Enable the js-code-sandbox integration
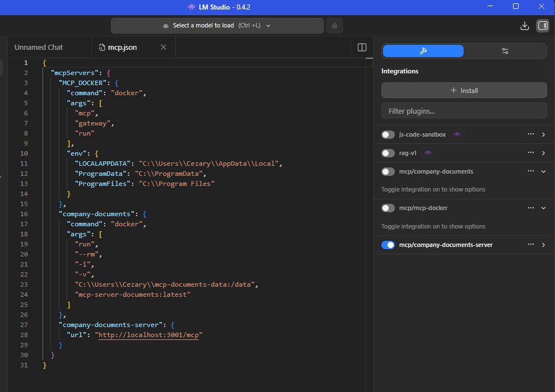Image resolution: width=555 pixels, height=392 pixels. [x=388, y=134]
